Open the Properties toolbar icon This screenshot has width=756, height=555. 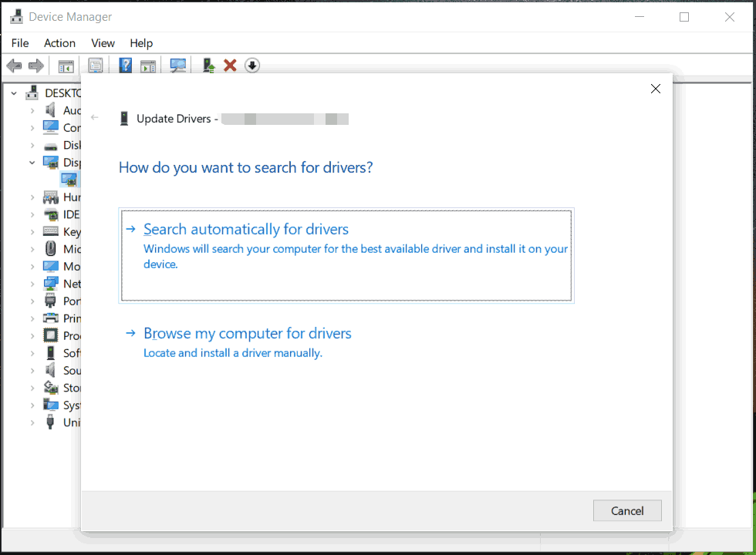96,65
